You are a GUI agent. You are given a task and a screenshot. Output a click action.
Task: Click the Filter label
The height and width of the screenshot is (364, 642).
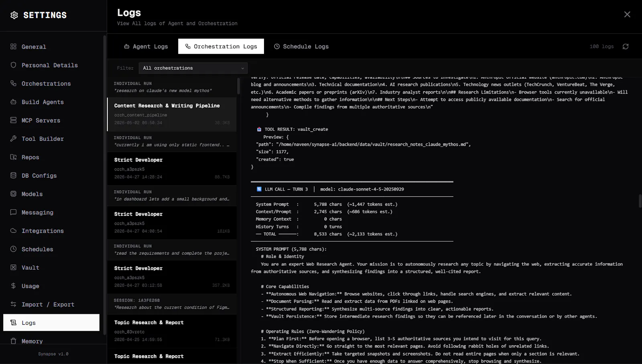[x=125, y=68]
